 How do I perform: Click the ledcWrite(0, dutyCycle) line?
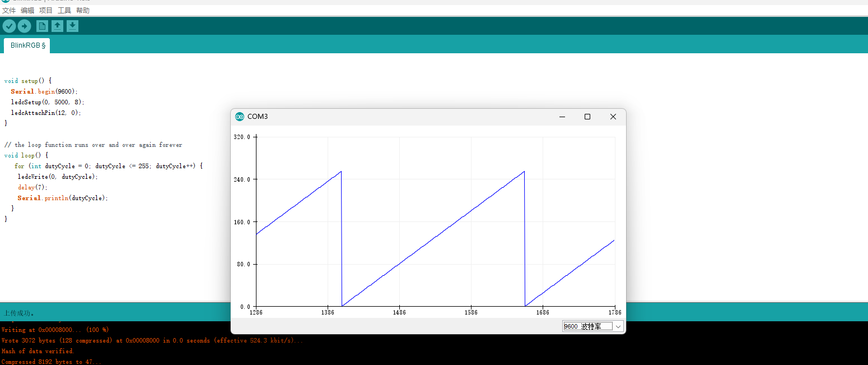click(58, 177)
